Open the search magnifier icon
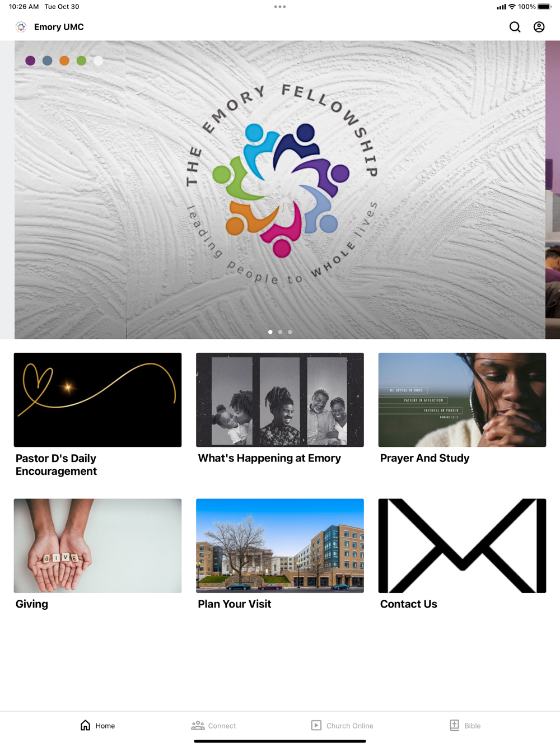 point(515,27)
